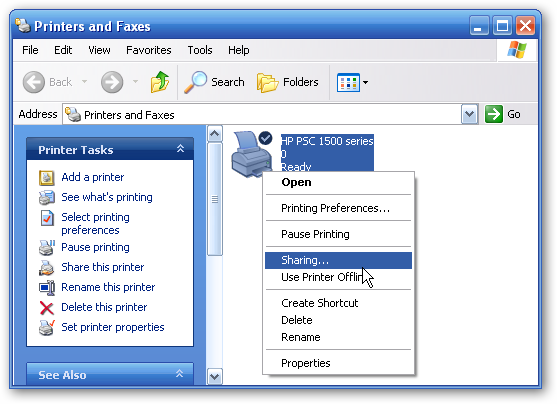Screen dimensions: 557x404
Task: Open the Tools menu
Action: (x=200, y=50)
